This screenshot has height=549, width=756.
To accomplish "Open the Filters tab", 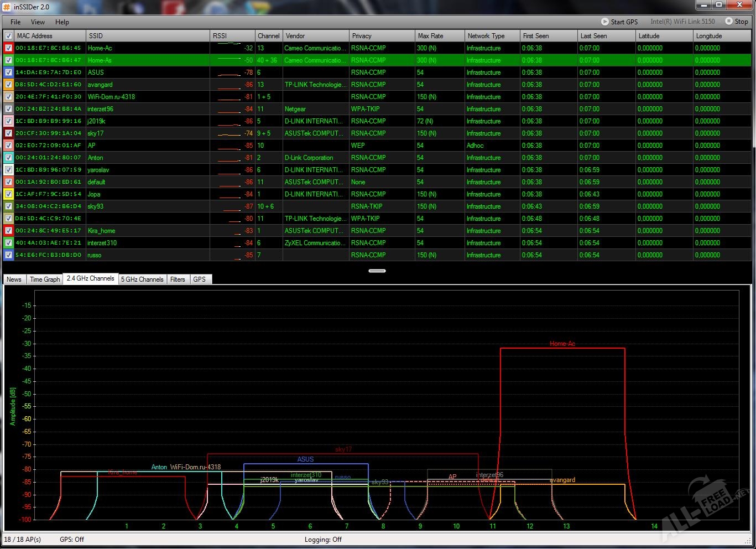I will (178, 279).
